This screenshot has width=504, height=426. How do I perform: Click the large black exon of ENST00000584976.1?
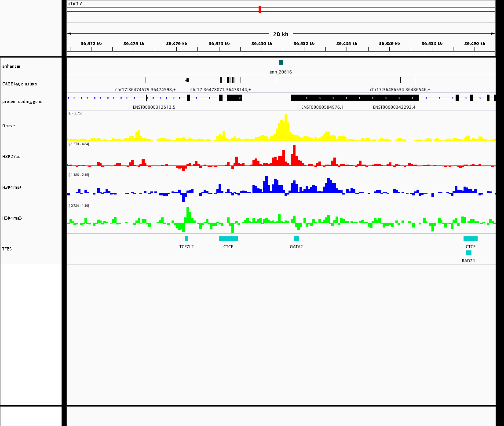pyautogui.click(x=355, y=98)
